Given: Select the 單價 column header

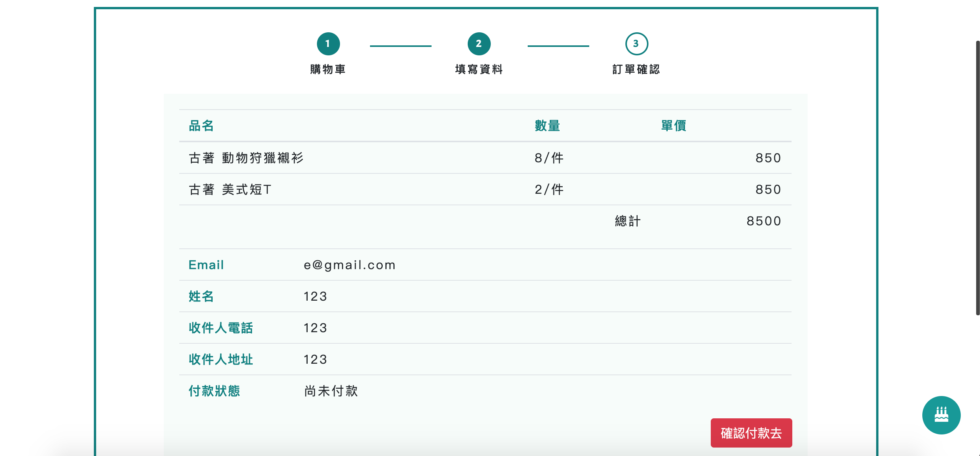Looking at the screenshot, I should 672,126.
